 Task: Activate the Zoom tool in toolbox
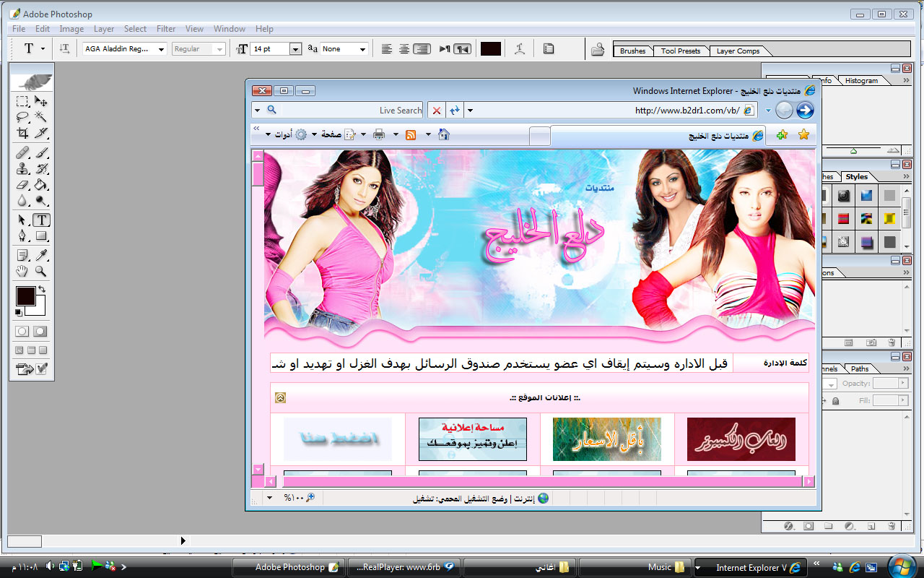coord(41,272)
